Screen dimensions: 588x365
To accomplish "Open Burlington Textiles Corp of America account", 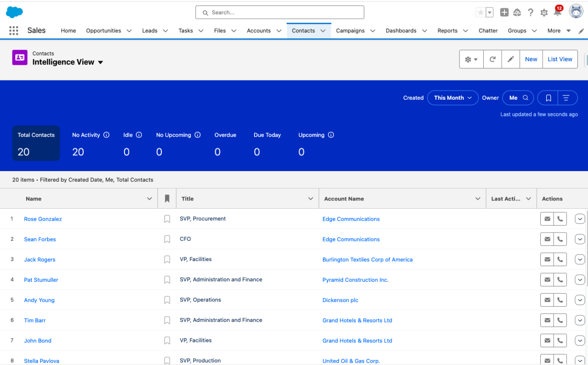I will 367,260.
